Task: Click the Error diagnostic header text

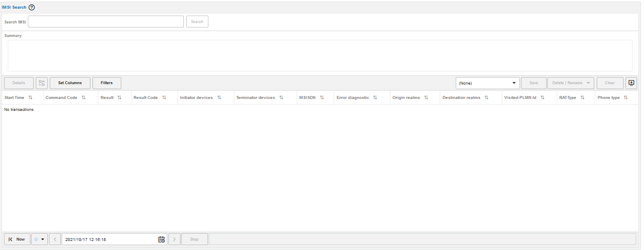Action: point(353,98)
